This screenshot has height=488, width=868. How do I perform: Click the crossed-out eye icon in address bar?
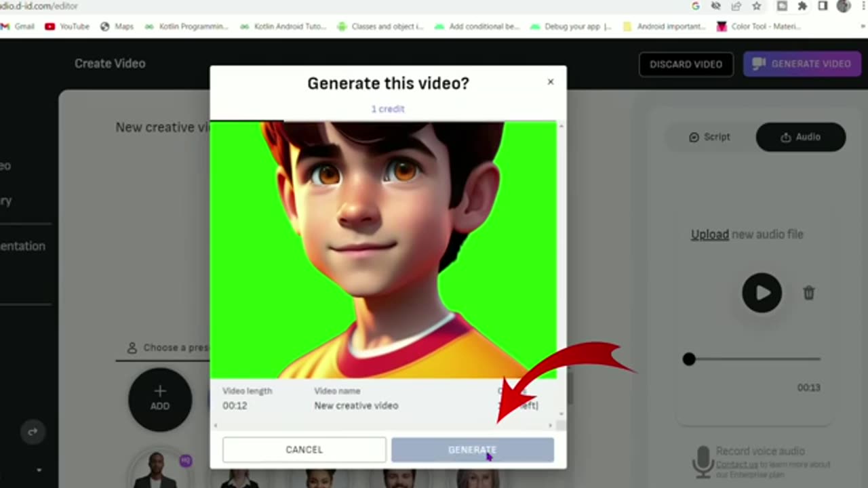coord(715,6)
